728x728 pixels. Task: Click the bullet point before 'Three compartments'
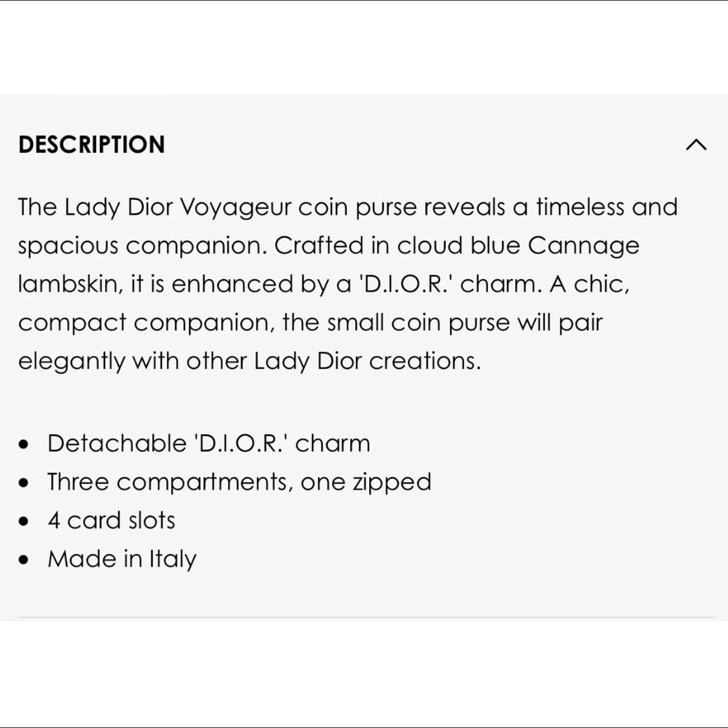(x=23, y=483)
